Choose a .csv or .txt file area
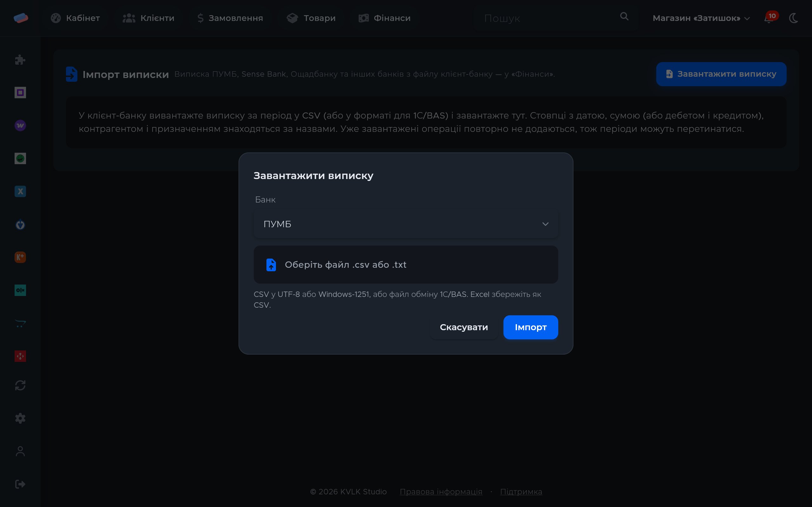This screenshot has height=507, width=812. pyautogui.click(x=406, y=265)
